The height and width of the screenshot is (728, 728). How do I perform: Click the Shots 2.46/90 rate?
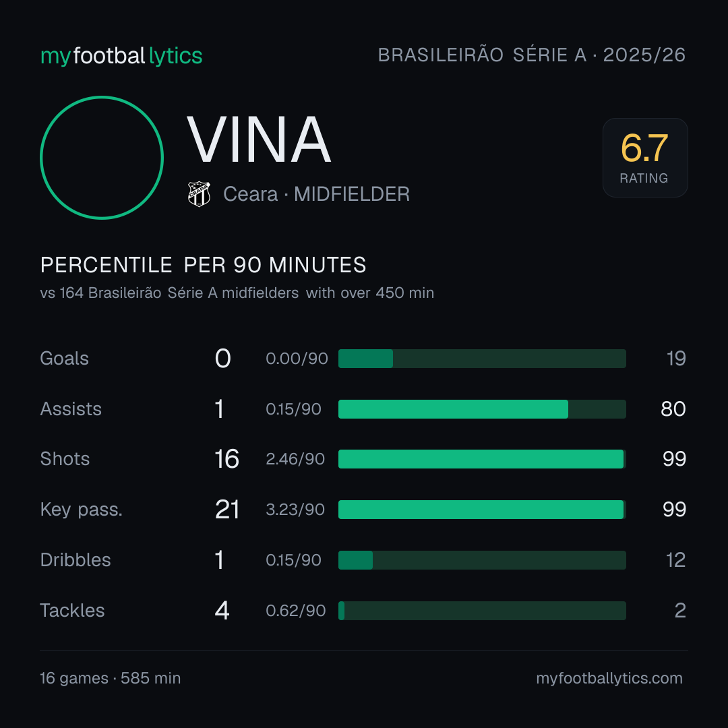point(295,459)
